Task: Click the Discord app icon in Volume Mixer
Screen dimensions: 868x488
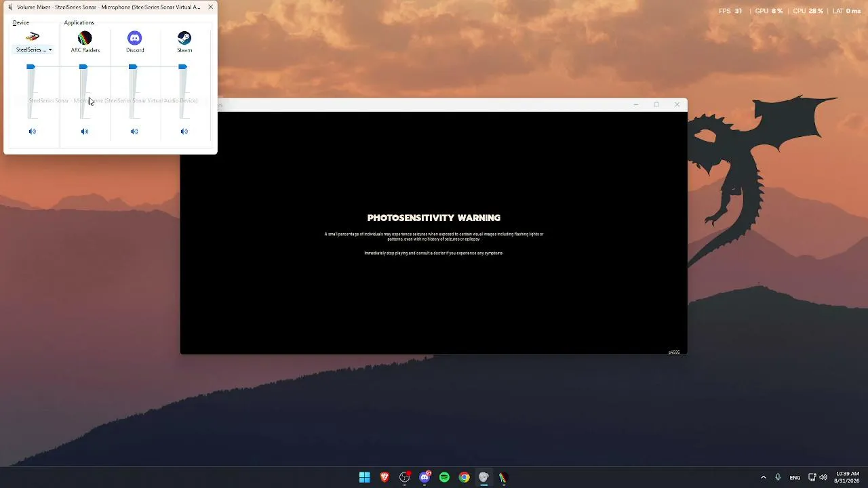Action: (134, 38)
